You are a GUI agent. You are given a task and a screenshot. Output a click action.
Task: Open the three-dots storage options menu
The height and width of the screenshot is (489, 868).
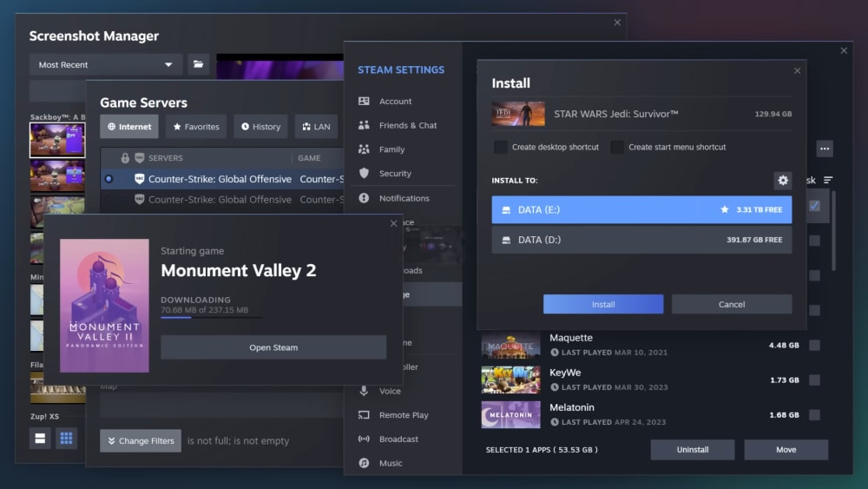[x=825, y=149]
